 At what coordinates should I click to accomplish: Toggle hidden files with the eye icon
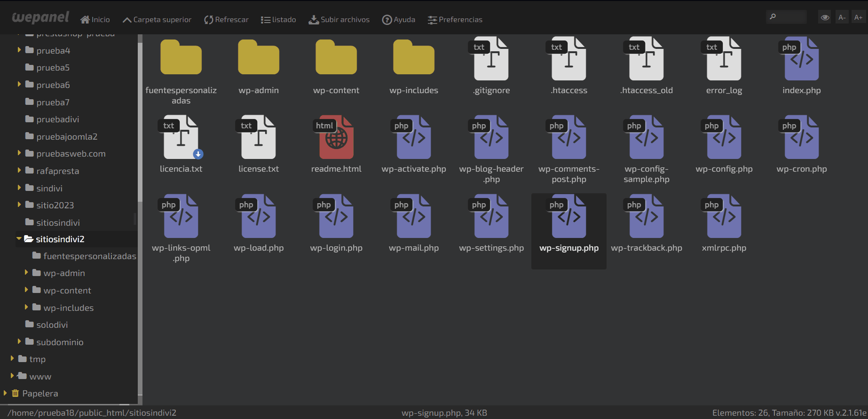click(x=825, y=18)
